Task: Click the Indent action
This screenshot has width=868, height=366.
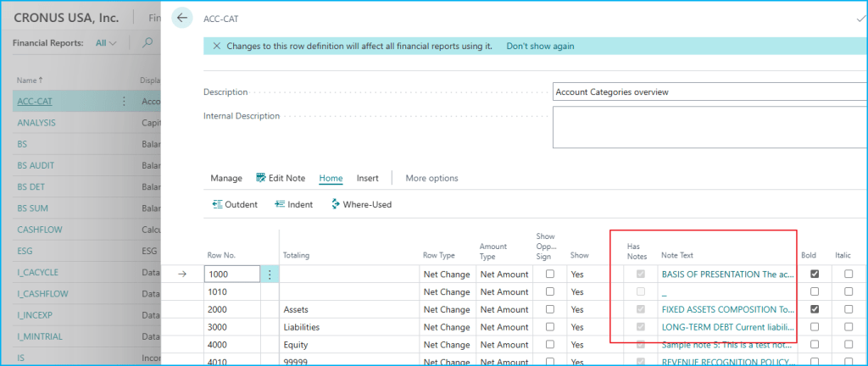Action: point(289,204)
